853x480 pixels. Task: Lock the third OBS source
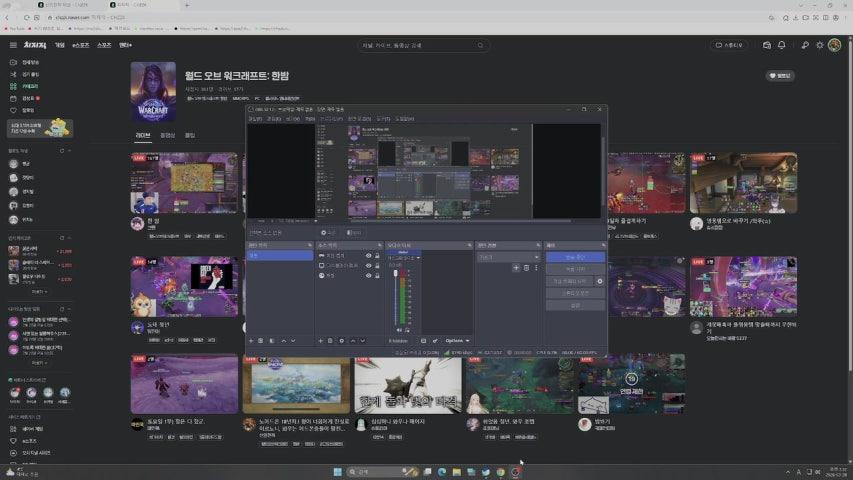[377, 275]
